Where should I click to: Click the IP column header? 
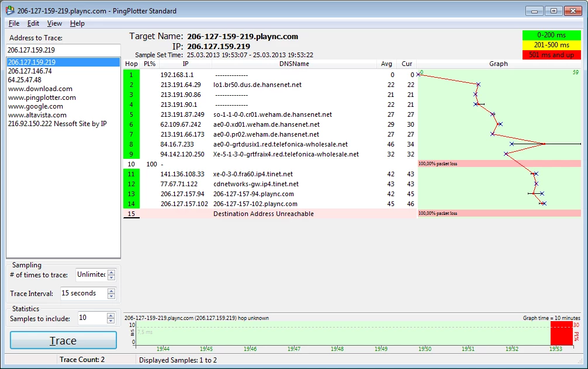[x=185, y=64]
